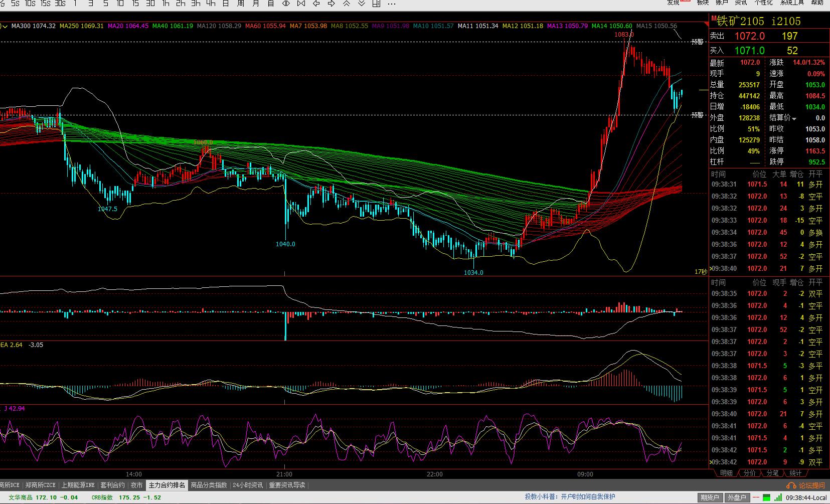
Task: Open the 商品分类指数 tab
Action: [x=209, y=485]
